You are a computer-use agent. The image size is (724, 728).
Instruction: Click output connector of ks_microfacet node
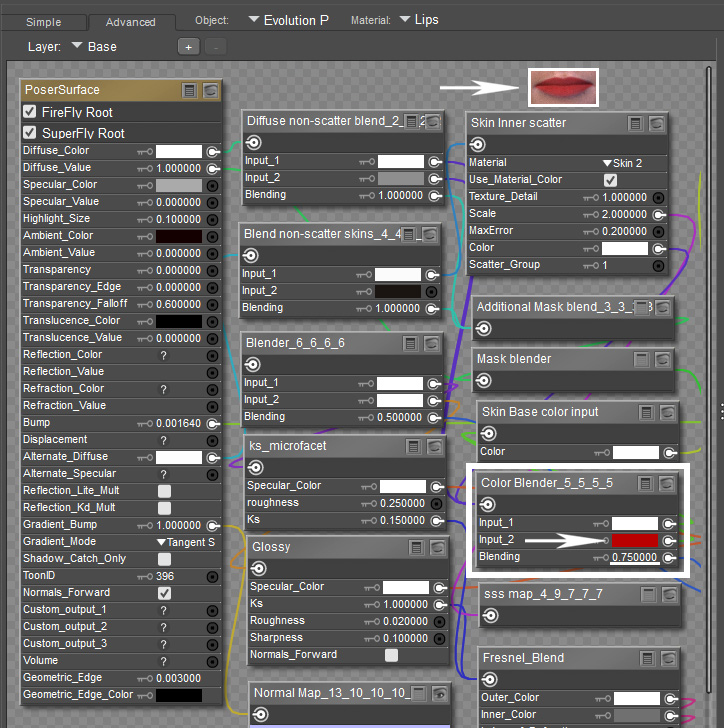point(255,465)
